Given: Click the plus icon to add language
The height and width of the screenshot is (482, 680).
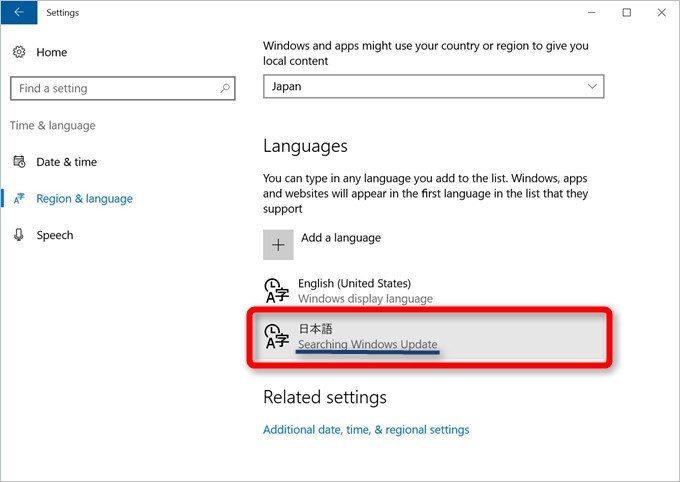Looking at the screenshot, I should point(278,245).
